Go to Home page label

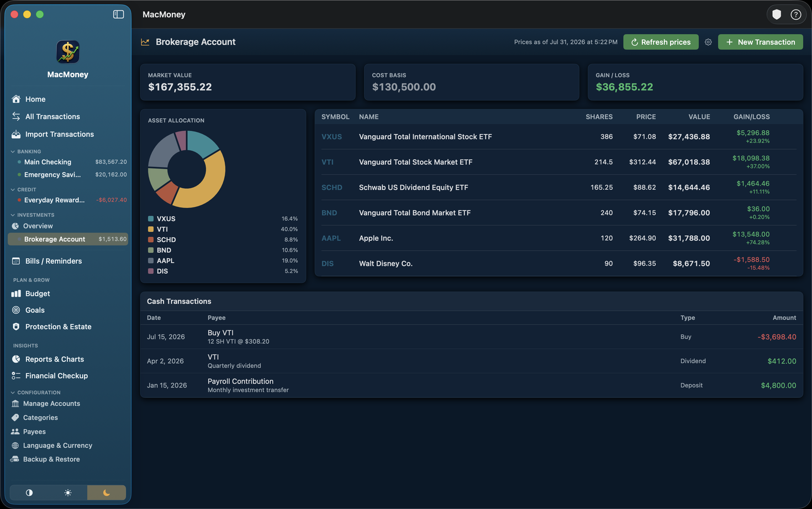[35, 99]
